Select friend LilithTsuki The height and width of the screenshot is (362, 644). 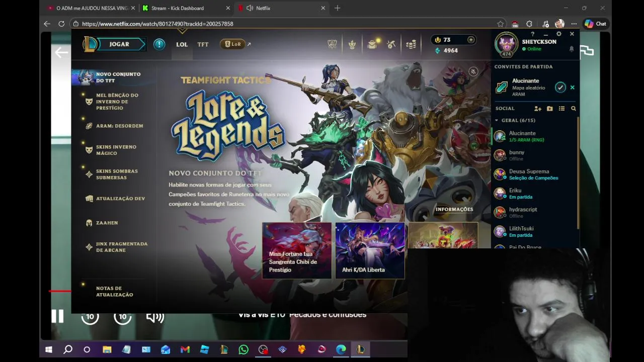[534, 231]
